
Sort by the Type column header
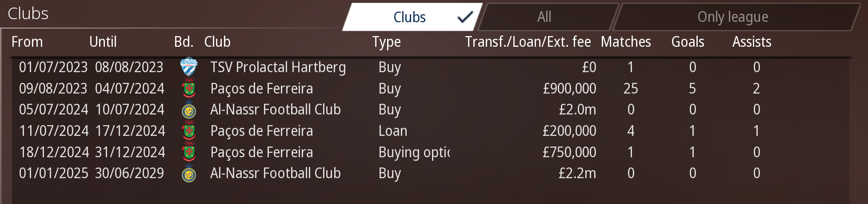coord(386,42)
